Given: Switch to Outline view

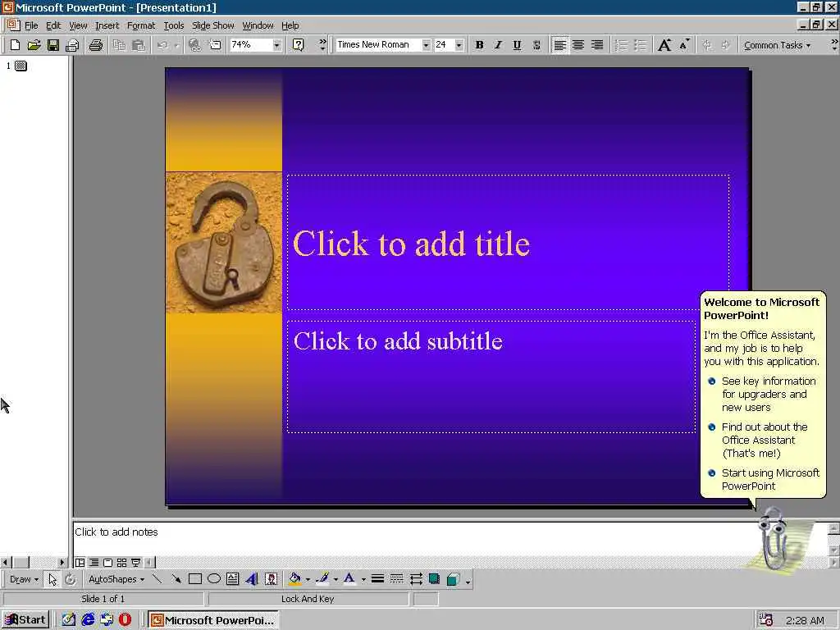Looking at the screenshot, I should (94, 563).
